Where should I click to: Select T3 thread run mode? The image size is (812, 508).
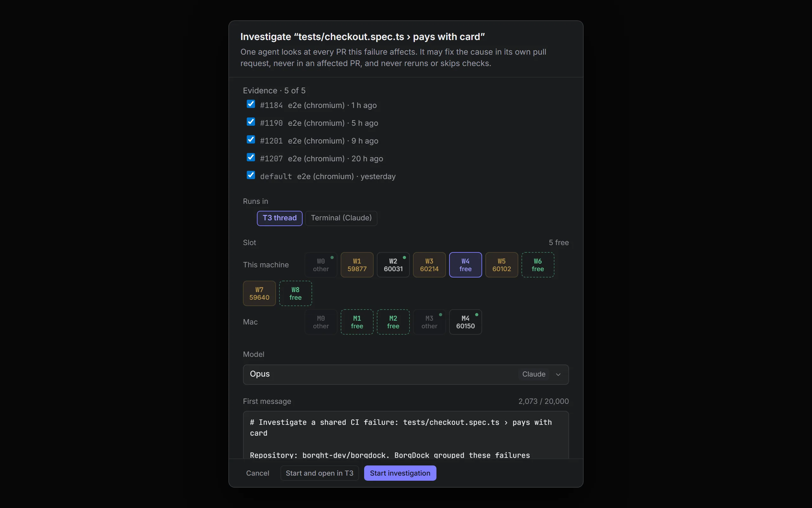279,218
